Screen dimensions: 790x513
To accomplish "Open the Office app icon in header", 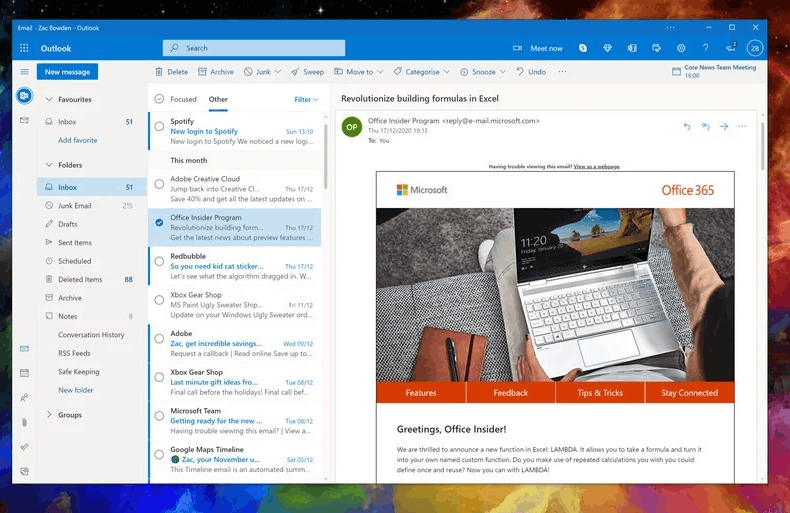I will [x=632, y=48].
